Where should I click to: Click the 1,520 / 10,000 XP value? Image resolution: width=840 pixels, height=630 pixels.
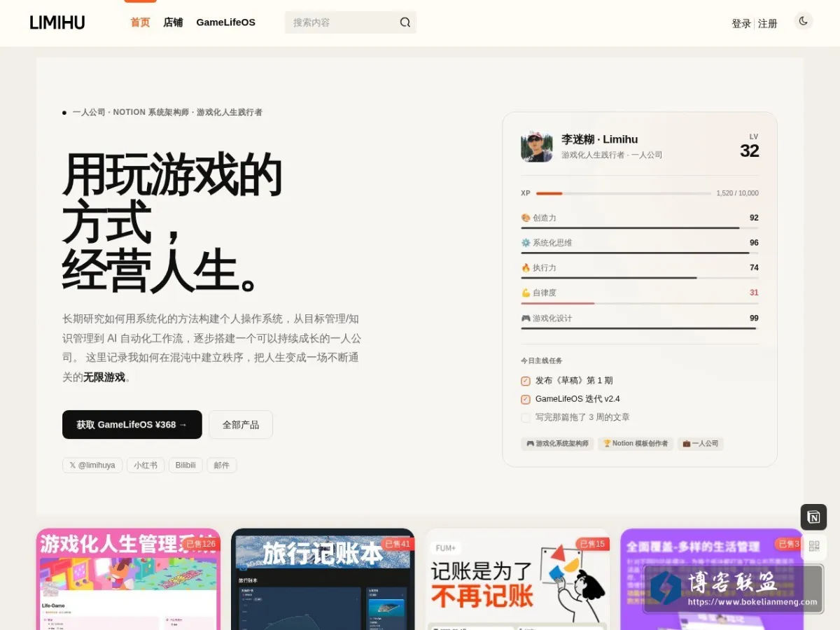[737, 193]
